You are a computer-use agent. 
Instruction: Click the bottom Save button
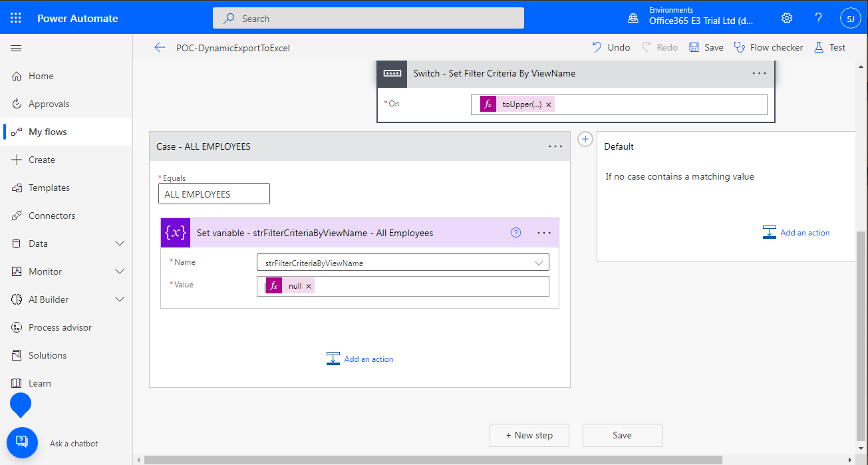pyautogui.click(x=623, y=435)
